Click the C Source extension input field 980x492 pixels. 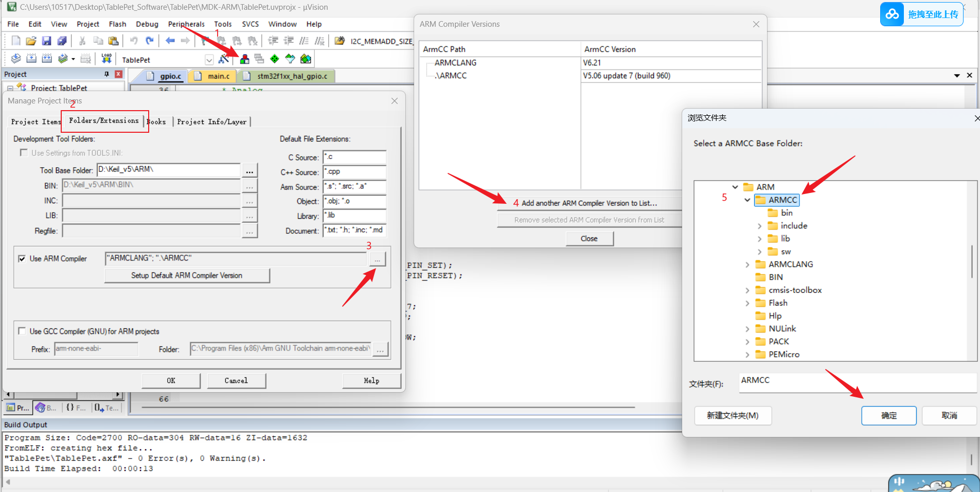tap(354, 157)
